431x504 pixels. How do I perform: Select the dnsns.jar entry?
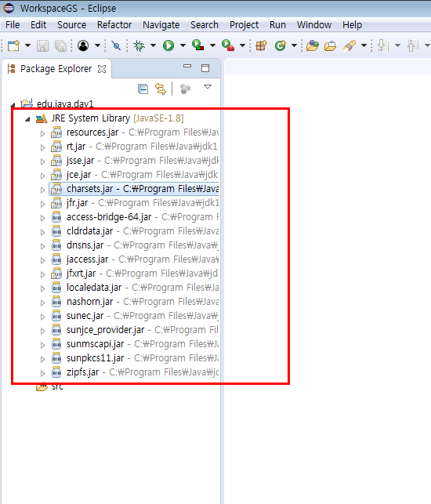134,245
